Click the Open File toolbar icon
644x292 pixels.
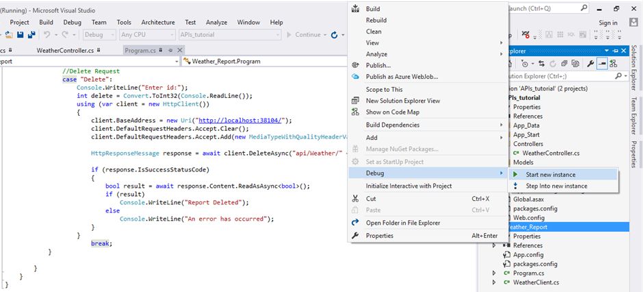coord(9,36)
